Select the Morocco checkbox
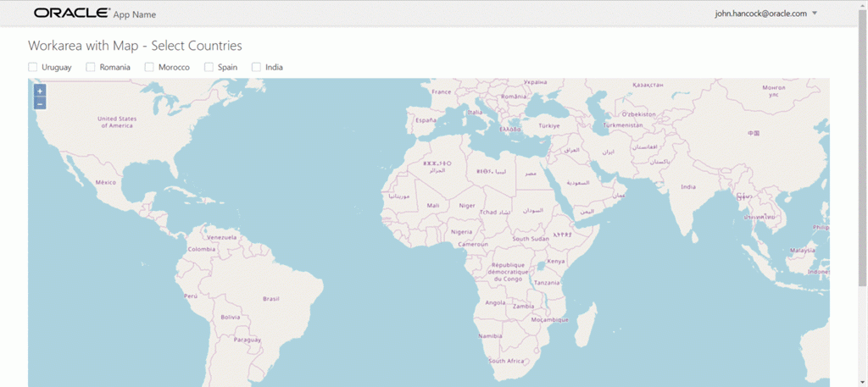 coord(149,67)
